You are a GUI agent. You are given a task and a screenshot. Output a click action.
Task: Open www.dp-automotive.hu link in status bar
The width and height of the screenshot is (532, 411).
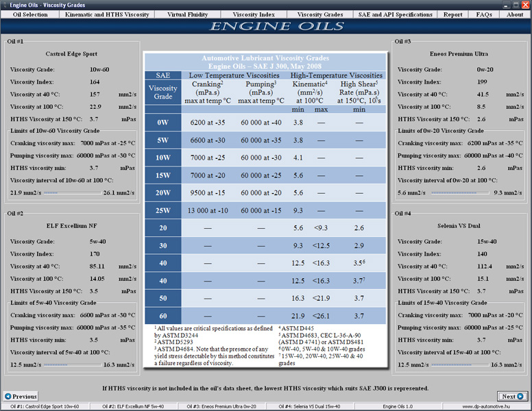point(486,406)
